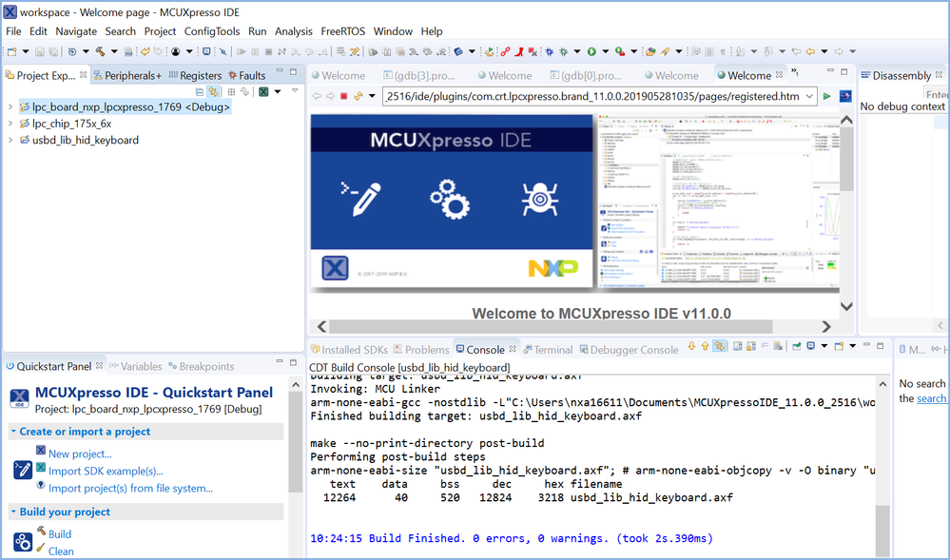
Task: Click the open folder icon in main toolbar
Action: [x=650, y=51]
